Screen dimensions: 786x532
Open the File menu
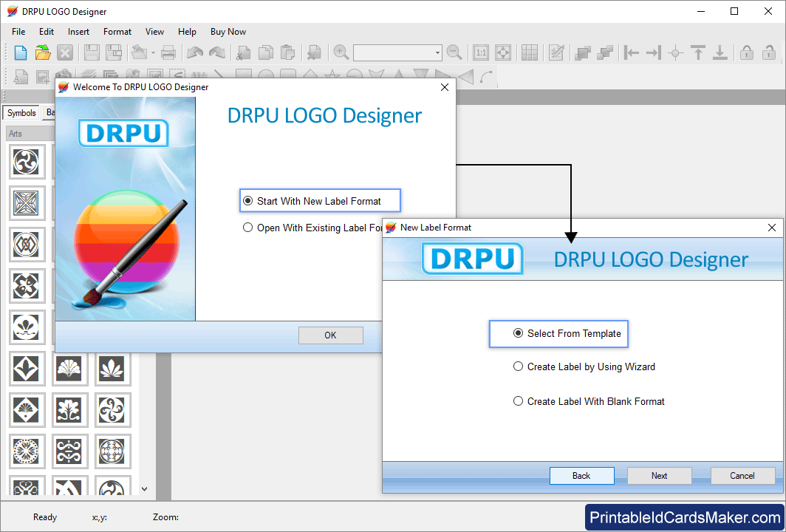(18, 32)
